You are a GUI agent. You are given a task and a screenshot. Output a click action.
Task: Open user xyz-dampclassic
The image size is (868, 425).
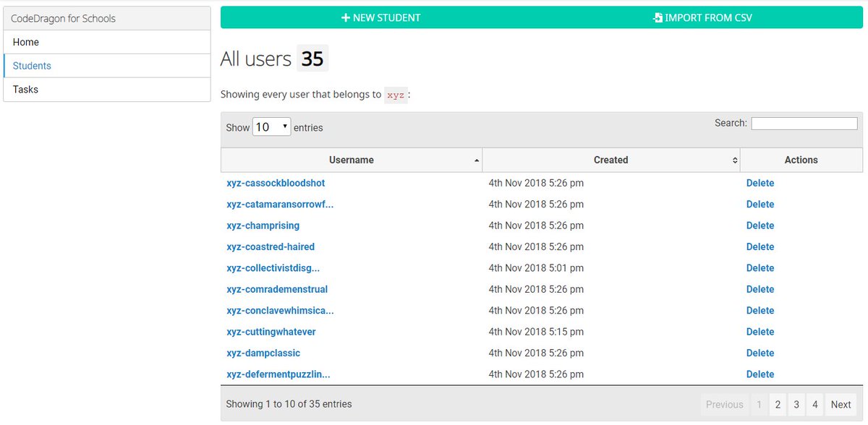[x=263, y=353]
